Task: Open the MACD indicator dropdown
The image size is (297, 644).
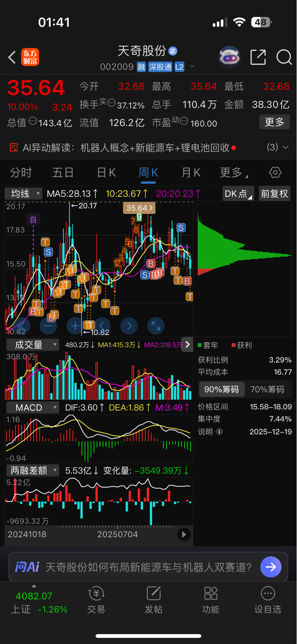Action: (32, 407)
